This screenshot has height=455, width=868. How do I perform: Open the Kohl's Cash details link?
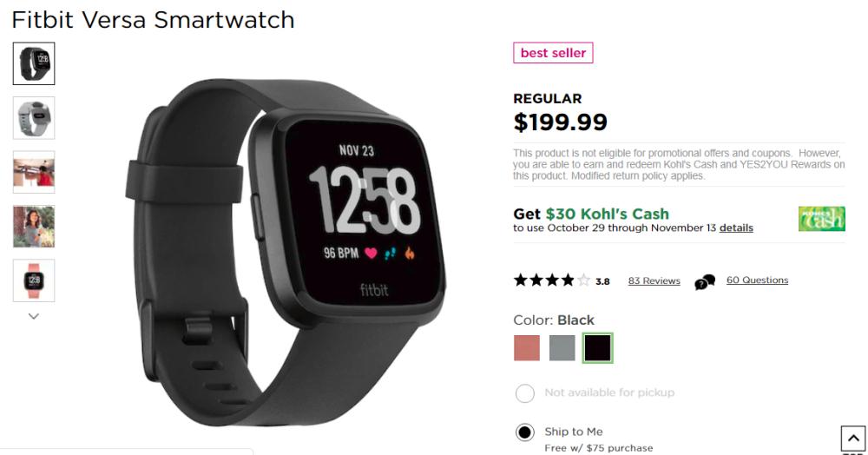click(x=736, y=227)
